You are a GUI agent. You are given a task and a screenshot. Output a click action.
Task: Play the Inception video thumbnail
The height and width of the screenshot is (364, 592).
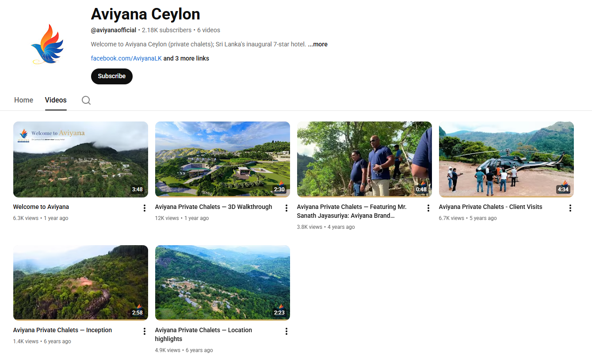(80, 283)
